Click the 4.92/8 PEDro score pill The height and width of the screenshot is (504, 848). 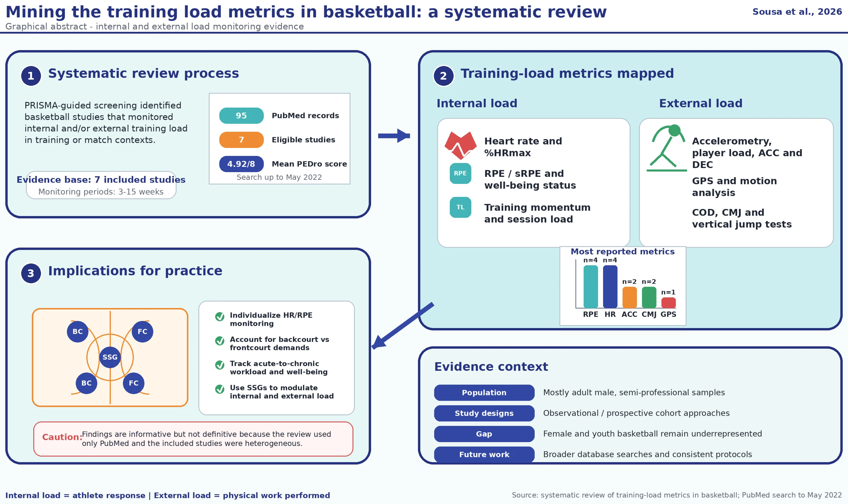pos(241,164)
